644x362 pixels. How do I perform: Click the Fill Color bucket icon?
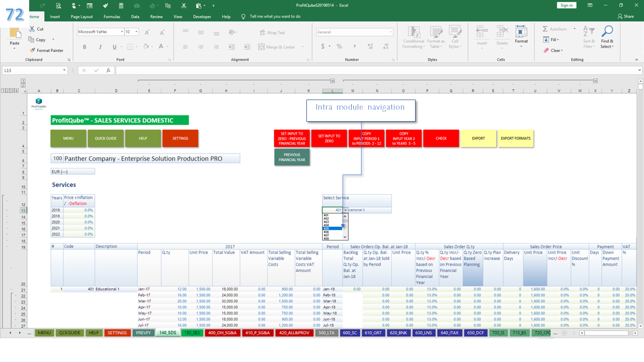tap(146, 47)
